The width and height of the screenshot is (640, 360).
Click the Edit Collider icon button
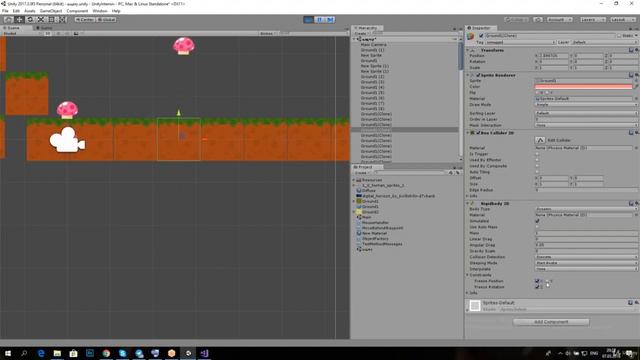tap(540, 140)
